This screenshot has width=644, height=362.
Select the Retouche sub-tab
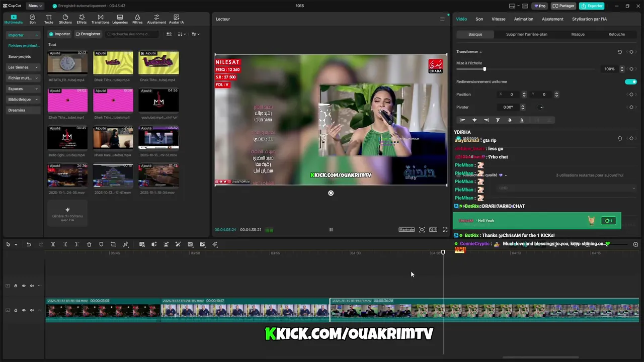pos(616,34)
